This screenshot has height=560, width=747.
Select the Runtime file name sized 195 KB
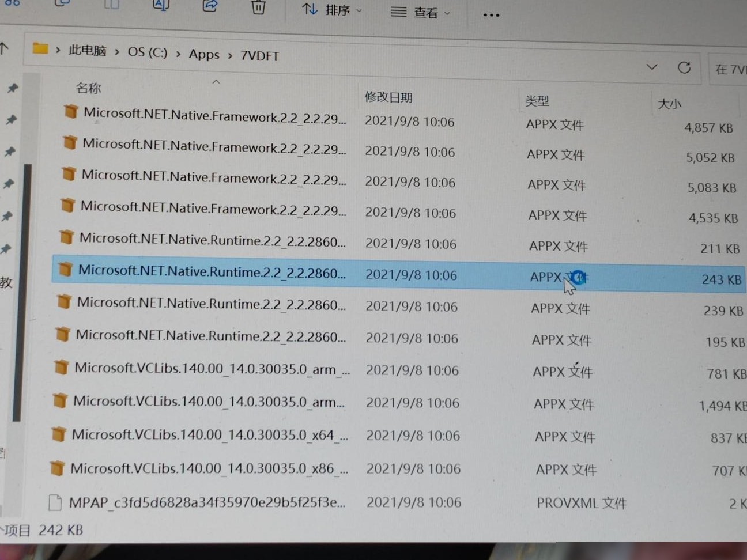point(211,336)
